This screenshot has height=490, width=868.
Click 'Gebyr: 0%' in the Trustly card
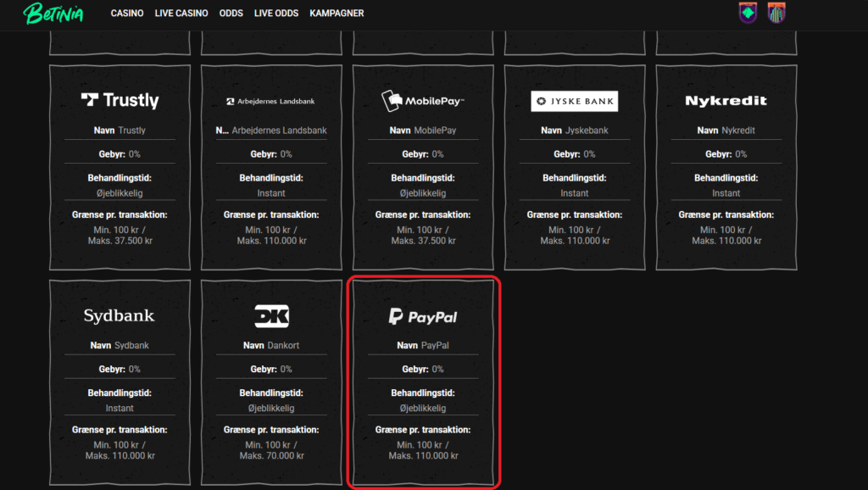click(x=120, y=154)
